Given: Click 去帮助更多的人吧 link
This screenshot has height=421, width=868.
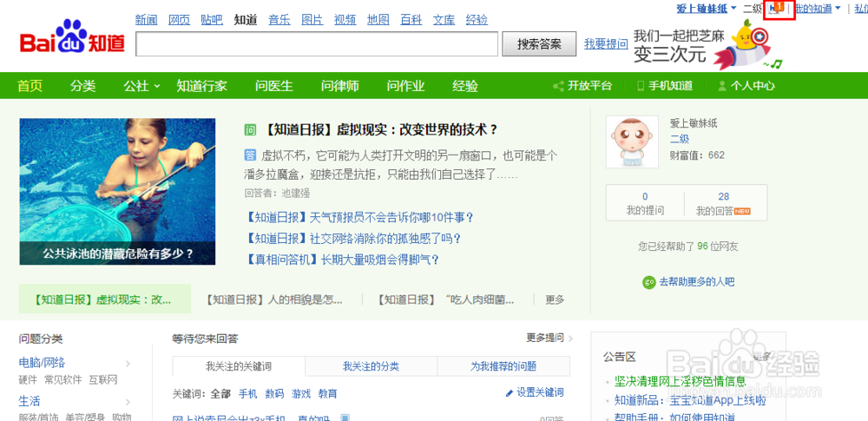Looking at the screenshot, I should (x=697, y=282).
